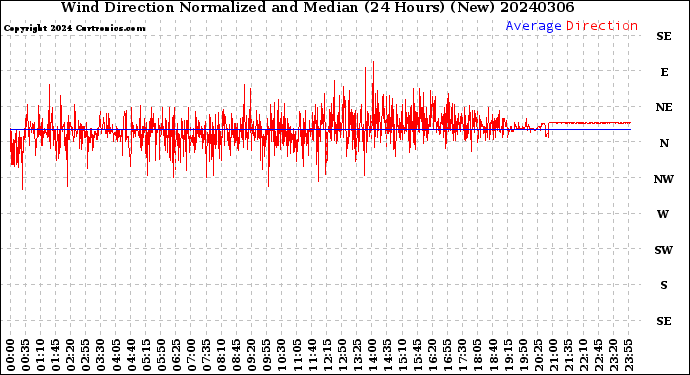Screen dimensions: 690x375
Task: Click the 00:00 time axis label
Action: pyautogui.click(x=11, y=355)
